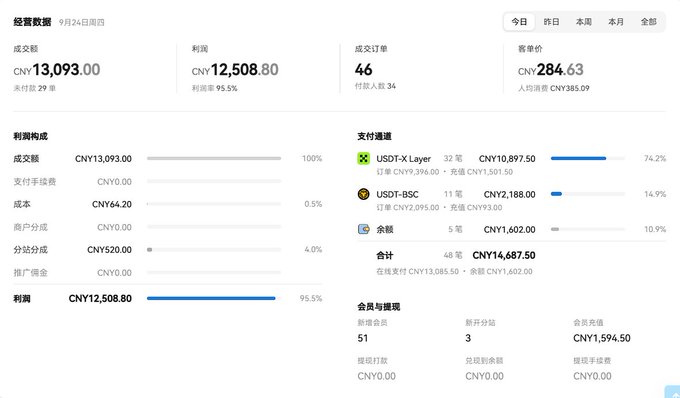The image size is (680, 398).
Task: Click the 分站分成 4.0% progress bar
Action: (x=214, y=250)
